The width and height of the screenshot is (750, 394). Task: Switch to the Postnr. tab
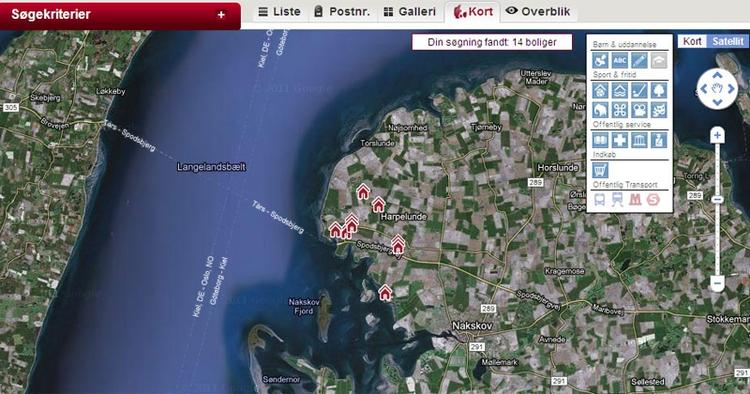pos(342,11)
